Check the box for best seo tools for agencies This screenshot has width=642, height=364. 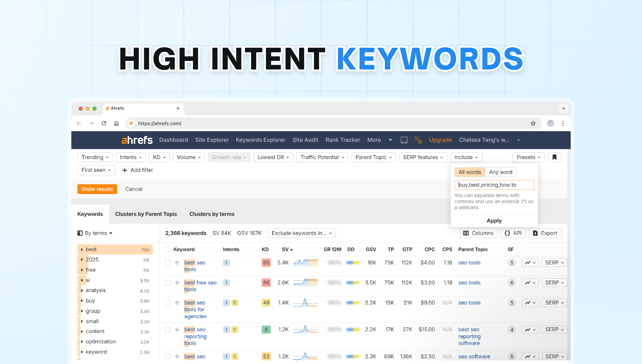(x=168, y=303)
